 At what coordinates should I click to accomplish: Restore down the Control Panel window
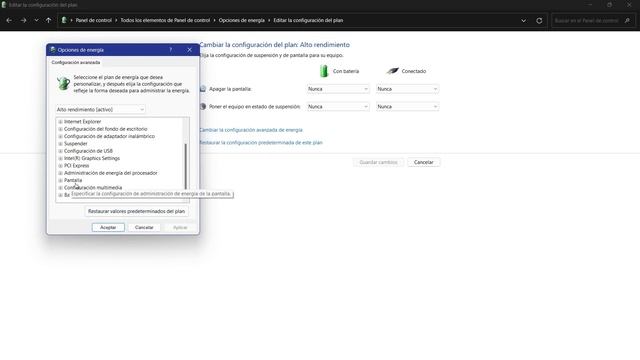609,5
